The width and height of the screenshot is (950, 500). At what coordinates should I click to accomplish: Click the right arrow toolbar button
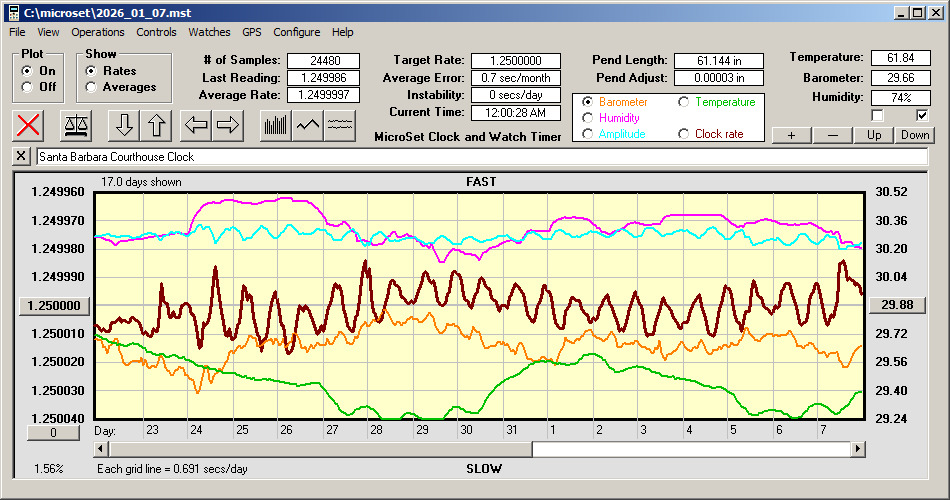(x=228, y=125)
